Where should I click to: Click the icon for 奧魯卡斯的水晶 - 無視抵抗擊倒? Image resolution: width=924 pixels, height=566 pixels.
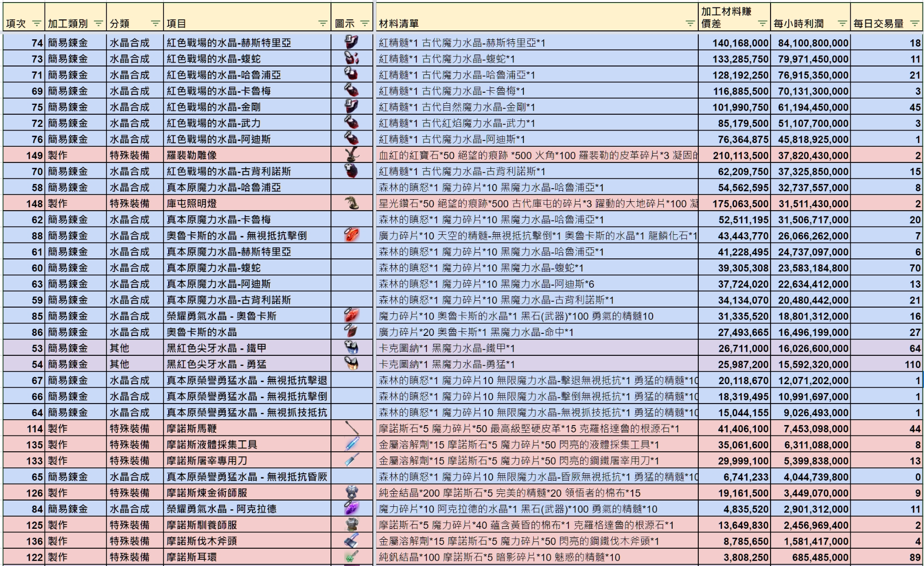pyautogui.click(x=351, y=235)
